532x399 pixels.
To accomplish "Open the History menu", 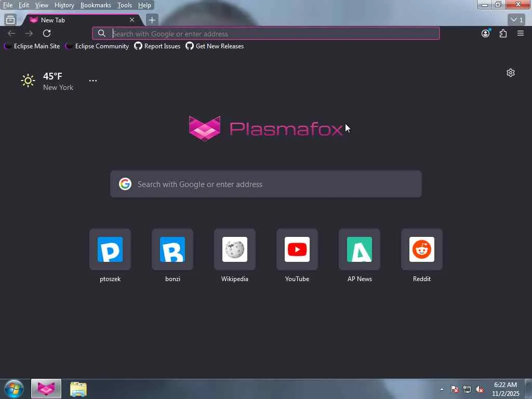I will coord(64,5).
